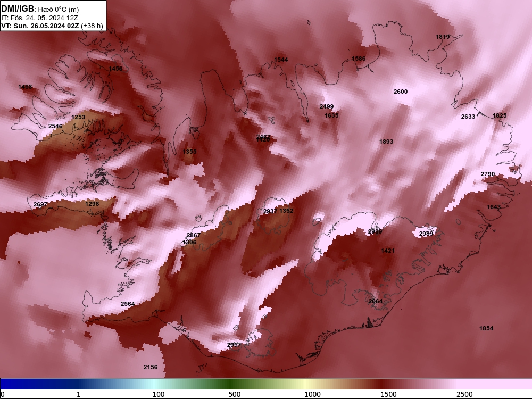
Task: Click the 2499 value on the map
Action: click(x=327, y=106)
